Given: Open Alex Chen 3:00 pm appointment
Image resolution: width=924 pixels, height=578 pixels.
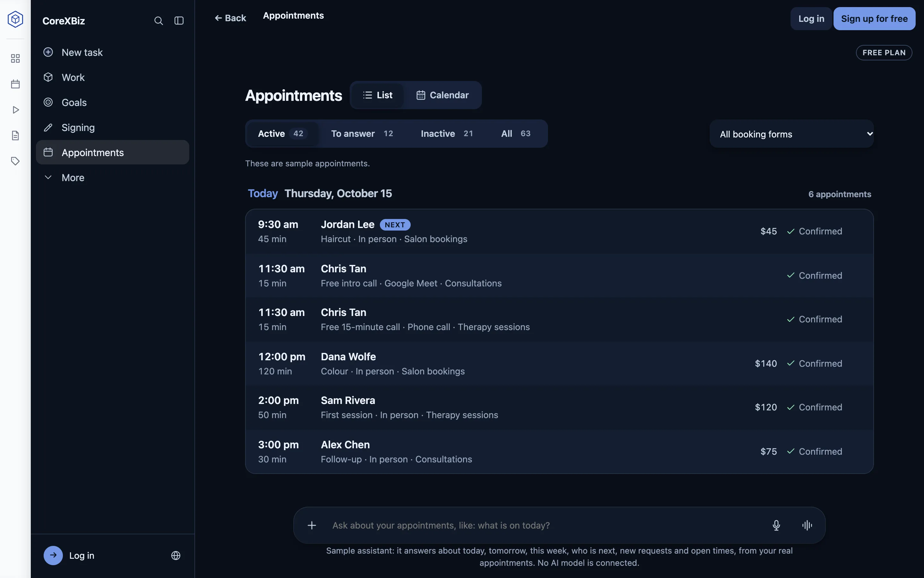Looking at the screenshot, I should coord(559,451).
